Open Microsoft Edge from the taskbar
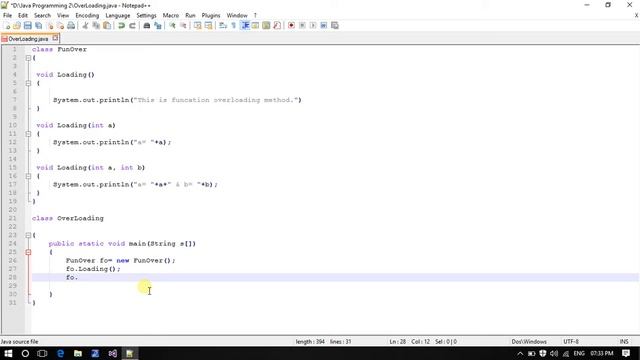The image size is (640, 360). [x=60, y=353]
